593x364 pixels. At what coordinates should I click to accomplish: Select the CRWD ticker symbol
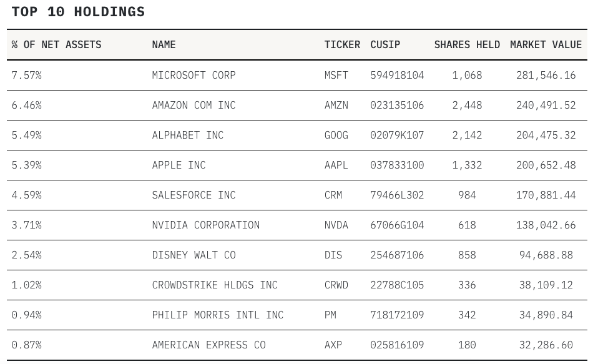pyautogui.click(x=336, y=285)
